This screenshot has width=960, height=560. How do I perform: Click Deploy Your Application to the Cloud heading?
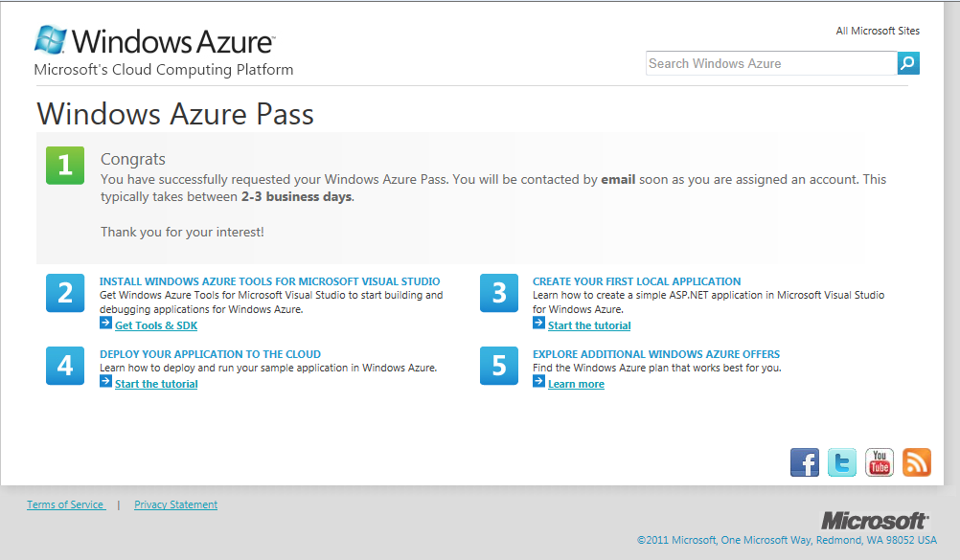(x=210, y=354)
